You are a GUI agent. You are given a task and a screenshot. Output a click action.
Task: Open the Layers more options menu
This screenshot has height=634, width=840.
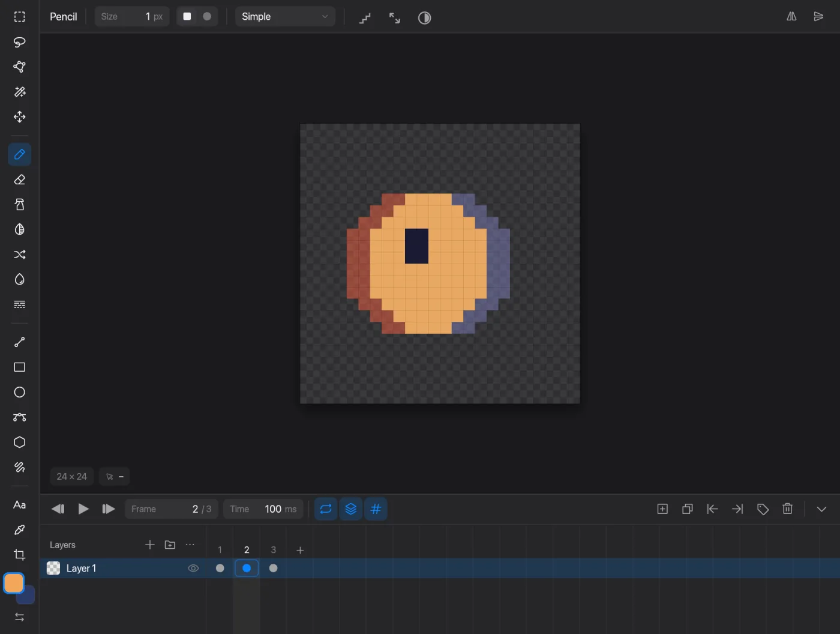[x=190, y=545]
